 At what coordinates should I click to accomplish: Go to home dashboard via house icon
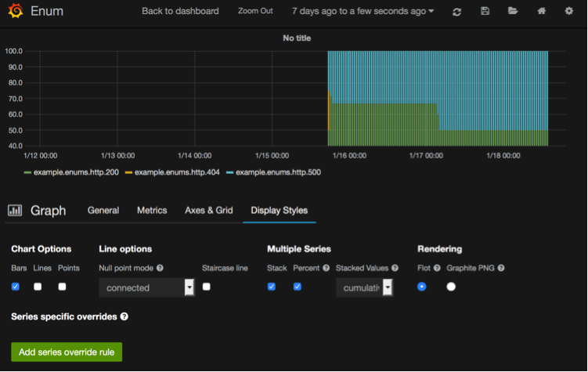coord(542,11)
